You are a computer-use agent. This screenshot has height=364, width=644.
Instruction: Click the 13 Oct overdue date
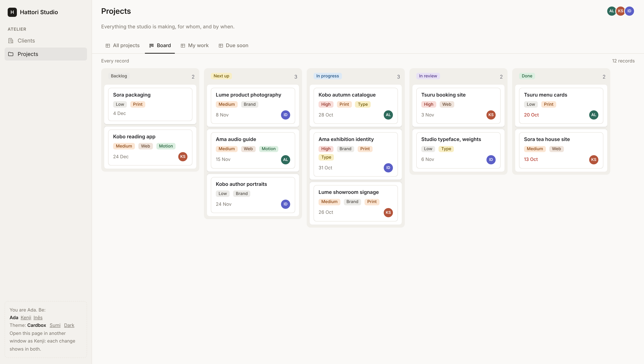(x=531, y=160)
